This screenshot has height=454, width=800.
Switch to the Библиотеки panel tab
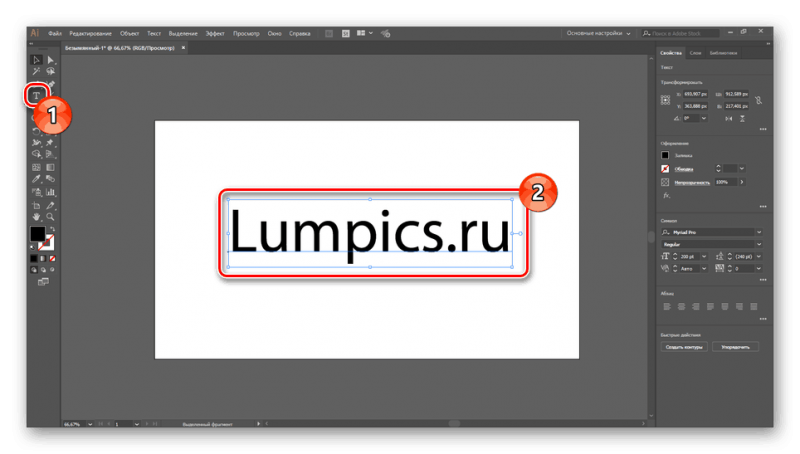[x=723, y=53]
